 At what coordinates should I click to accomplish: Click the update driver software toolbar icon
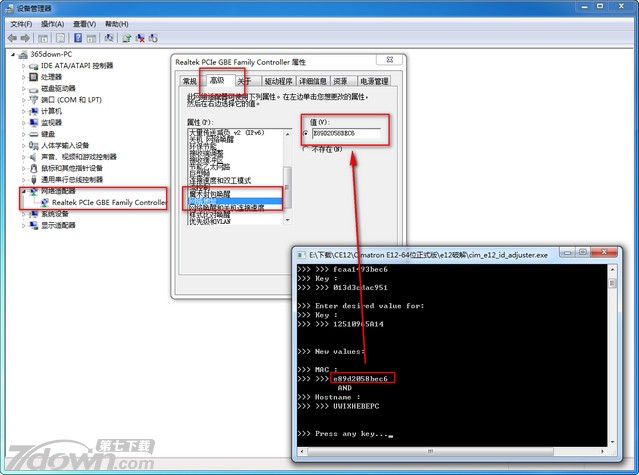(x=127, y=38)
